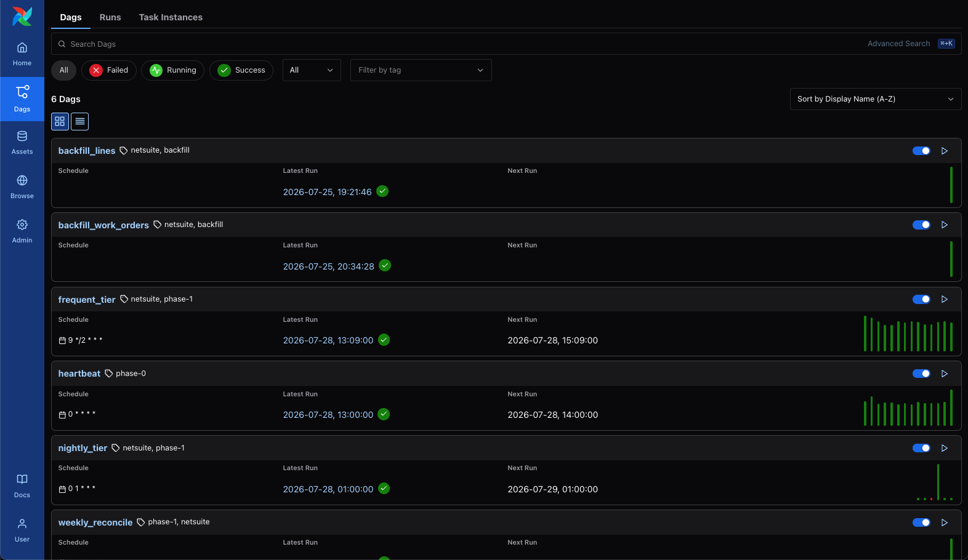Go to Home in sidebar
The height and width of the screenshot is (560, 968).
22,54
